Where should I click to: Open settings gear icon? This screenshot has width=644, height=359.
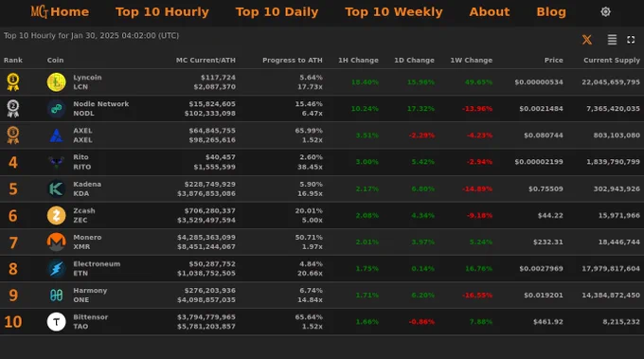pyautogui.click(x=605, y=12)
